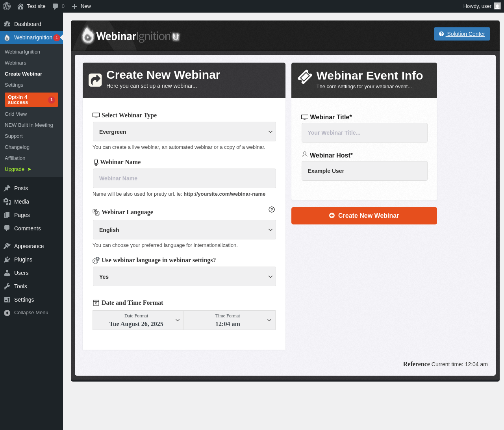
Task: Click the Webinar Language help question icon
Action: pos(272,209)
